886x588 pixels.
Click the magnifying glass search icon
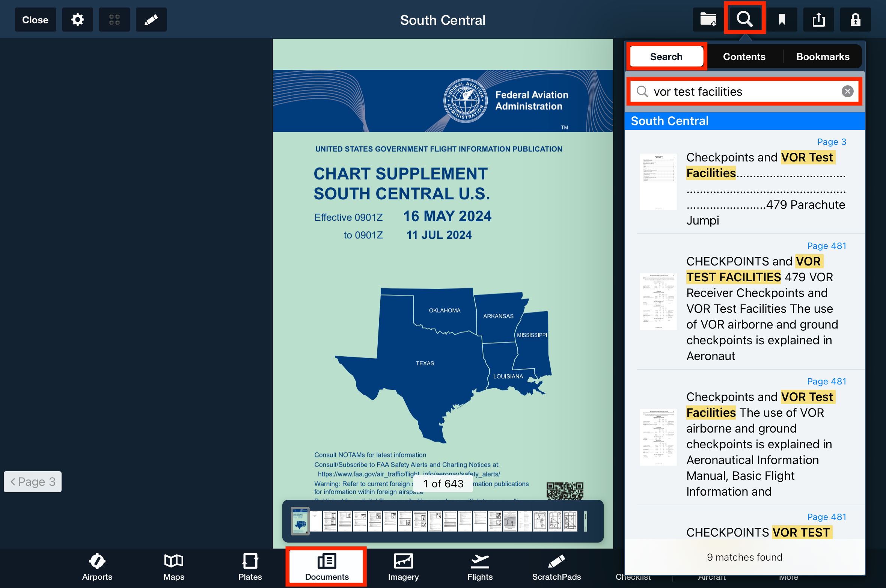[x=744, y=19]
